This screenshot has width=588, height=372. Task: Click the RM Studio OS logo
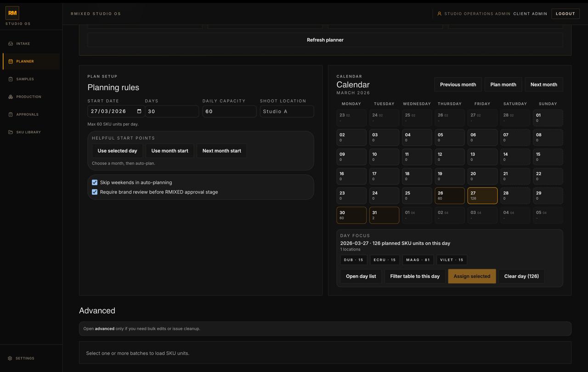click(12, 12)
